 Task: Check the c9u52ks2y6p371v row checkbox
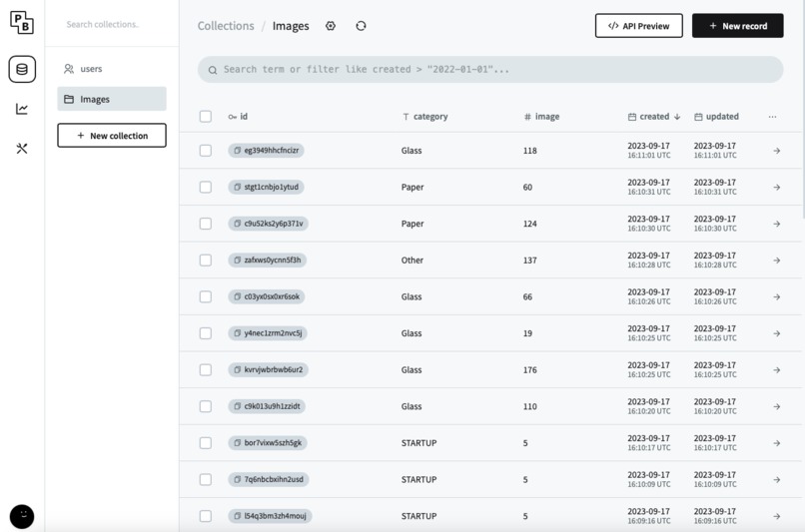(206, 224)
